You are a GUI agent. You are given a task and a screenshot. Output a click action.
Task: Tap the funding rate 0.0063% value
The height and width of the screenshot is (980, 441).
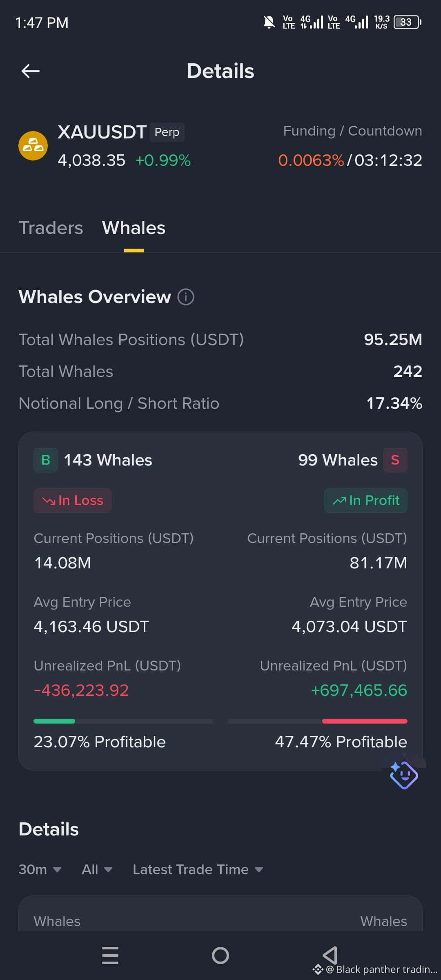click(311, 160)
